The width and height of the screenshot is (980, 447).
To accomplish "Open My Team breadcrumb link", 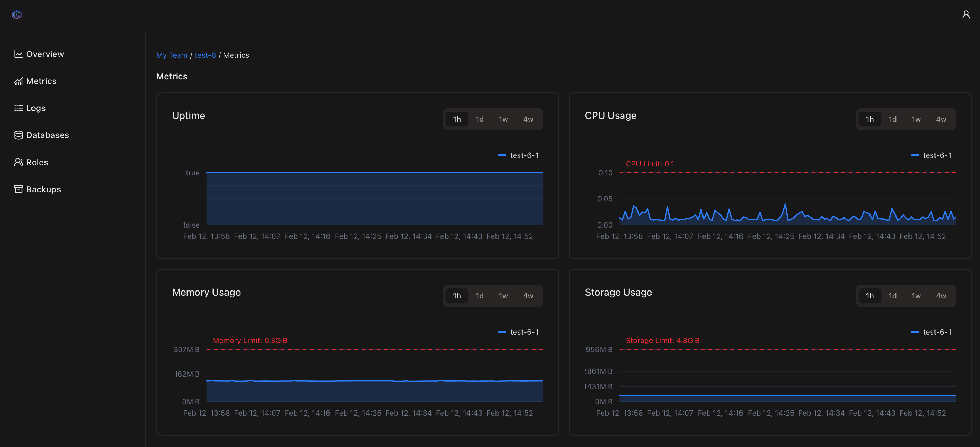I will point(171,55).
